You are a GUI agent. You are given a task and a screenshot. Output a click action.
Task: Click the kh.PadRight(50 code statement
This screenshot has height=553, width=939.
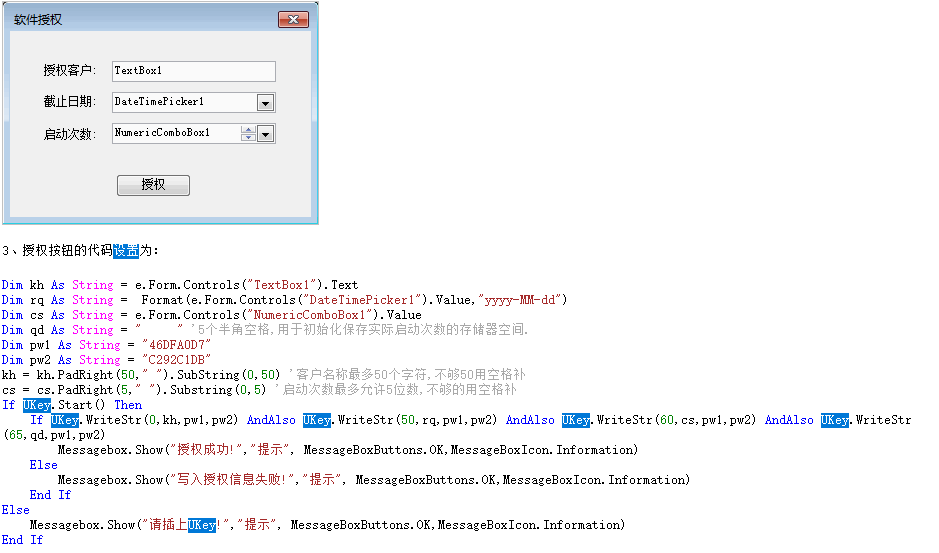142,375
